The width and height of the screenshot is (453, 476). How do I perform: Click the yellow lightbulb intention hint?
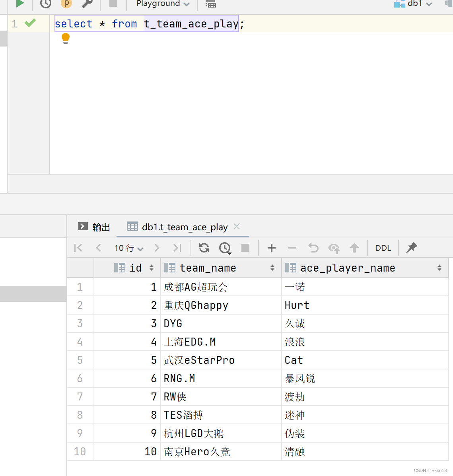66,39
